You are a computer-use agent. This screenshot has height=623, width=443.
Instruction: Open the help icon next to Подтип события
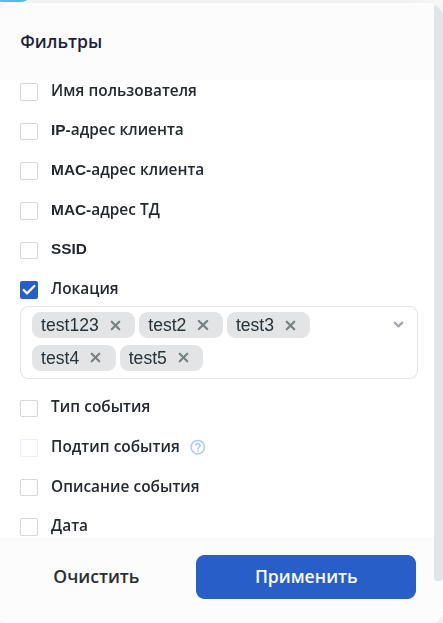coord(198,447)
